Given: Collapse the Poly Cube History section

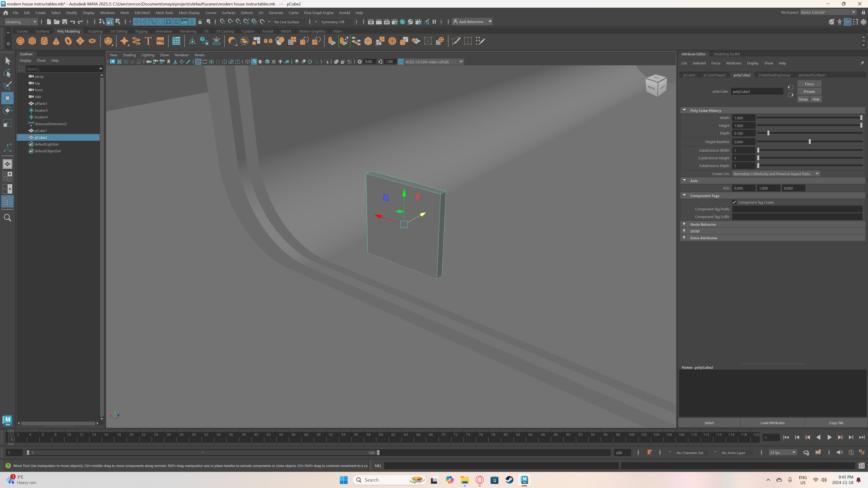Looking at the screenshot, I should point(684,110).
